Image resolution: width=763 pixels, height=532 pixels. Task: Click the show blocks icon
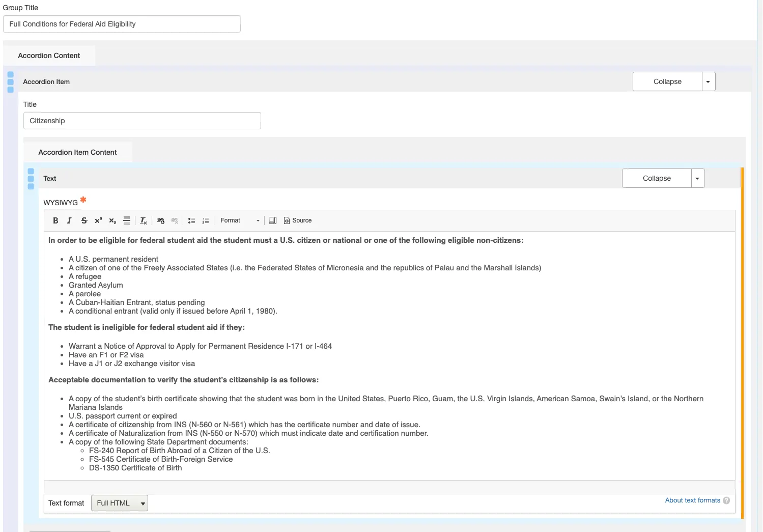tap(273, 220)
